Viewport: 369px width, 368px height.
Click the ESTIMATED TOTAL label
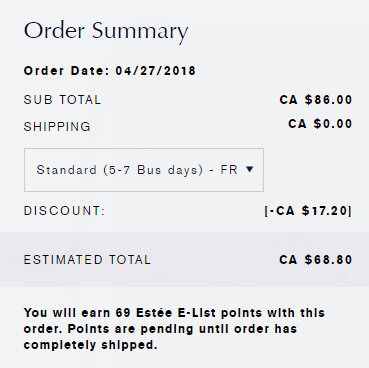[x=87, y=260]
